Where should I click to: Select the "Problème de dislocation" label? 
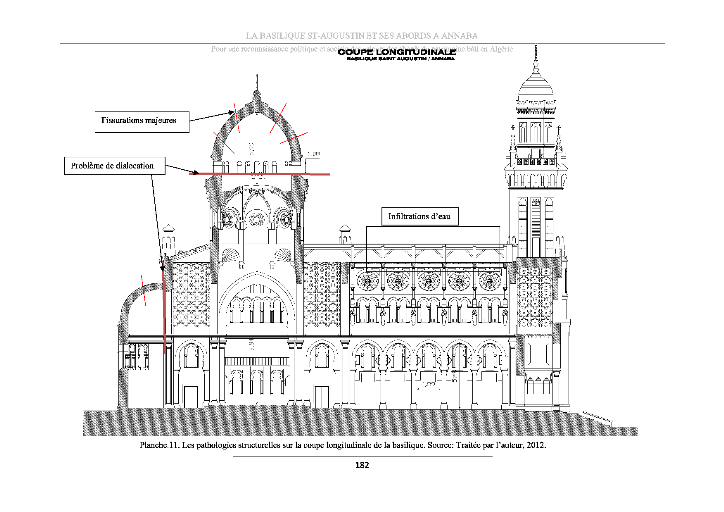click(x=110, y=165)
